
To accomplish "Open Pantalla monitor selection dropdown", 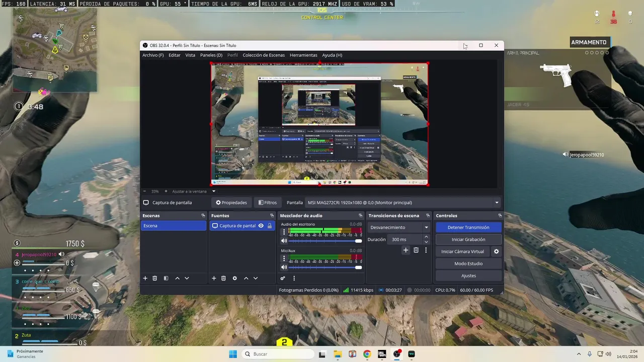I will 404,203.
